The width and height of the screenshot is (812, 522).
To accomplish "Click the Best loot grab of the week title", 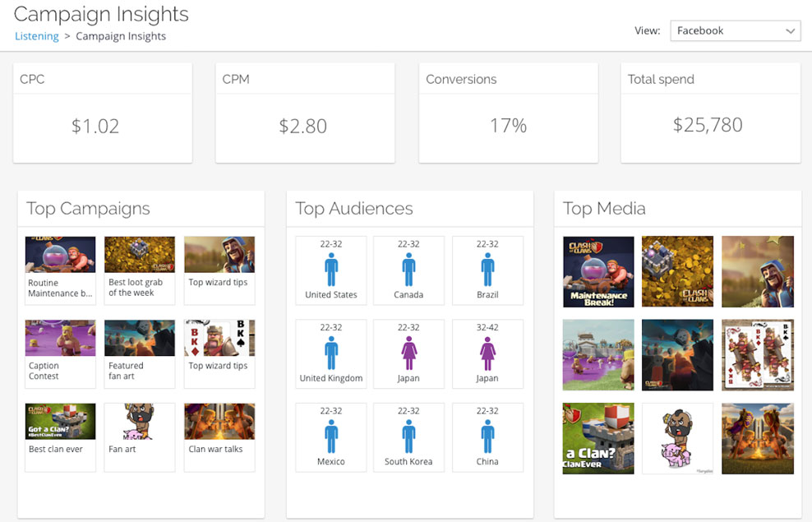I will (136, 288).
